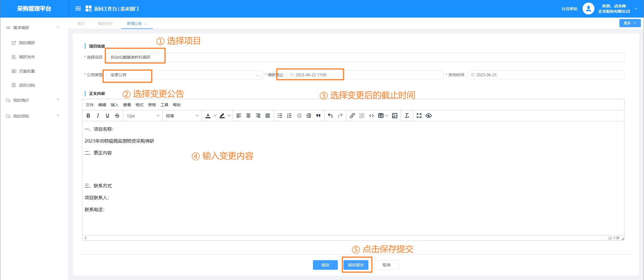Switch to the 调研发布 tab
644x280 pixels.
(x=105, y=24)
